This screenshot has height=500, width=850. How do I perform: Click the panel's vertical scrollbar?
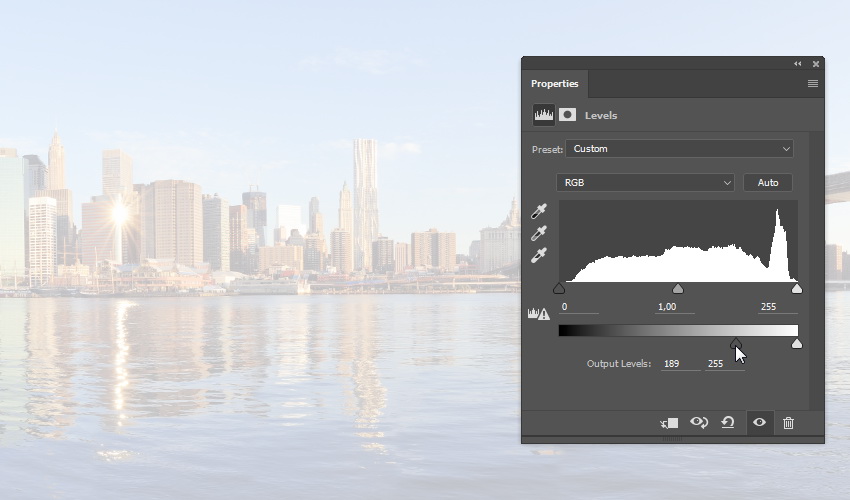point(816,270)
